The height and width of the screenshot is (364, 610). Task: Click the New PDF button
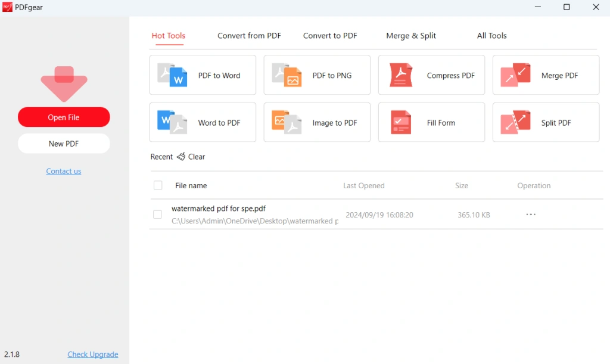[x=64, y=144]
